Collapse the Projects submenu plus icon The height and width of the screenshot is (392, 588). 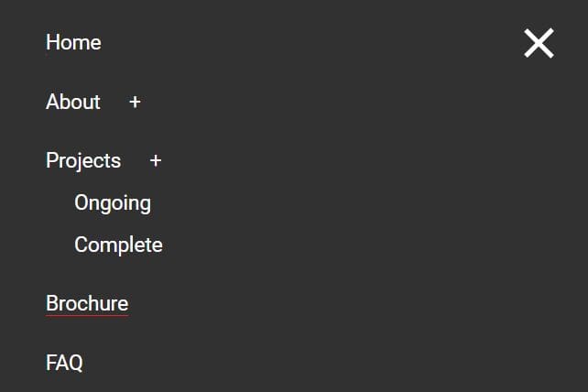click(x=156, y=161)
